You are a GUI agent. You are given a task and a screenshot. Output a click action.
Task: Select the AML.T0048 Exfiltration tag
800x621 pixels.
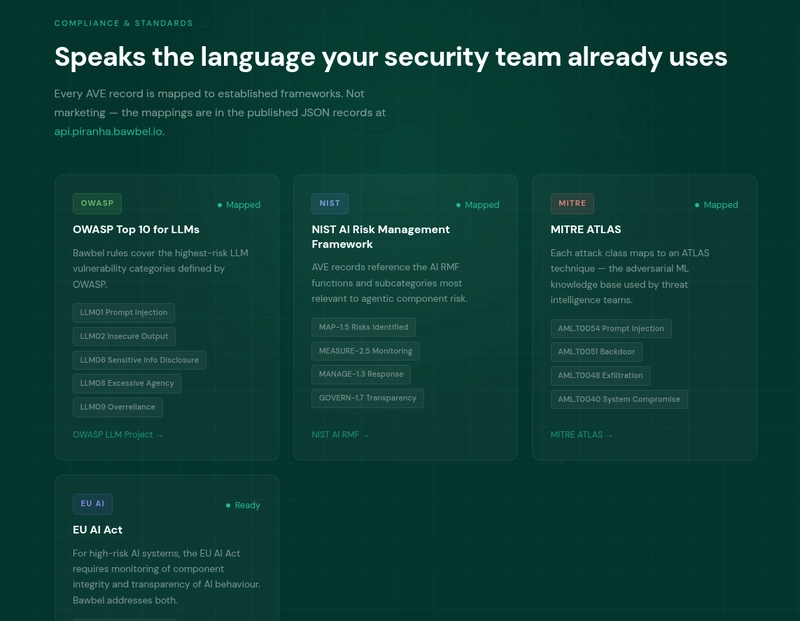pos(600,376)
